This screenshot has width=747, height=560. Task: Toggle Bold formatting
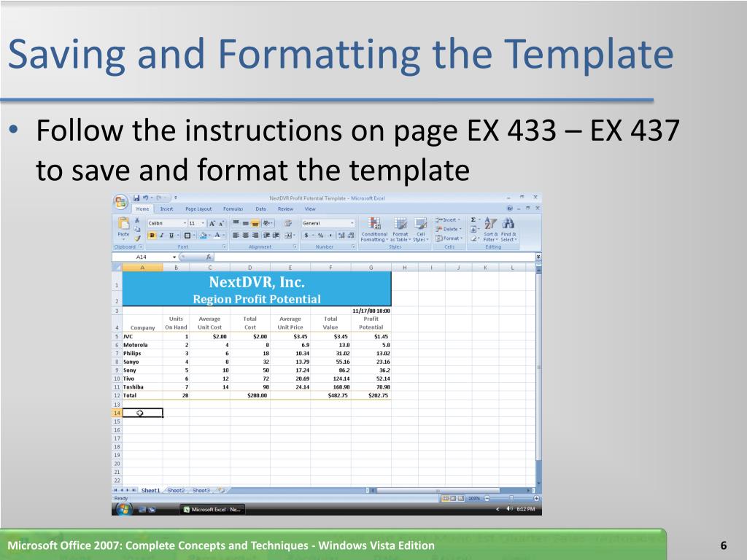point(152,236)
